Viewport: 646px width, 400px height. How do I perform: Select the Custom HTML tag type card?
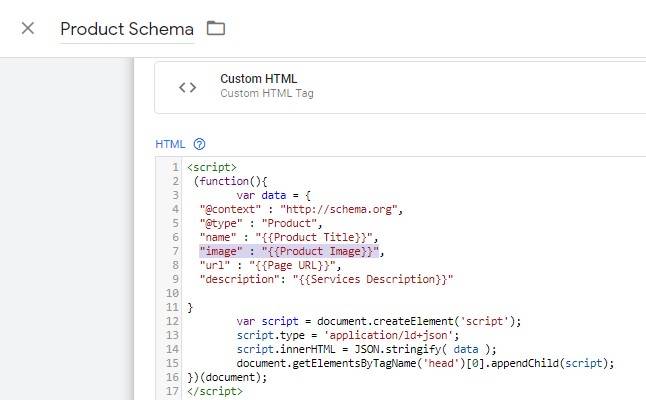click(400, 87)
